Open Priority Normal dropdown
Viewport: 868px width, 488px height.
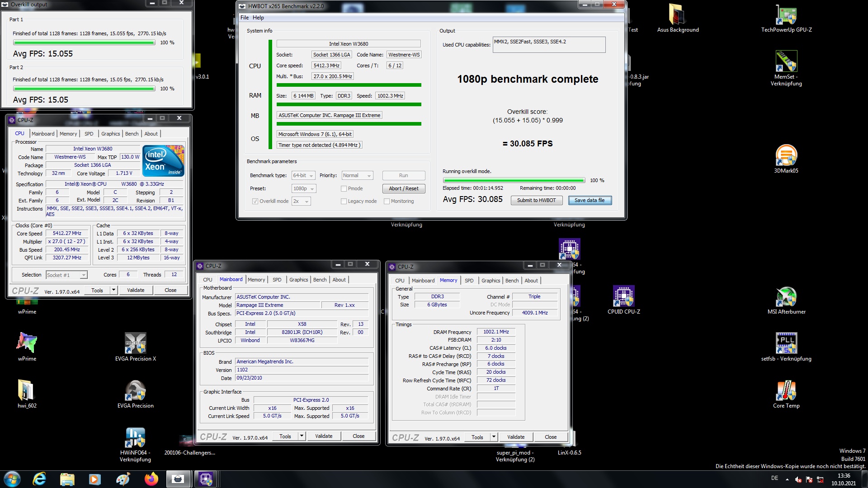pos(357,176)
